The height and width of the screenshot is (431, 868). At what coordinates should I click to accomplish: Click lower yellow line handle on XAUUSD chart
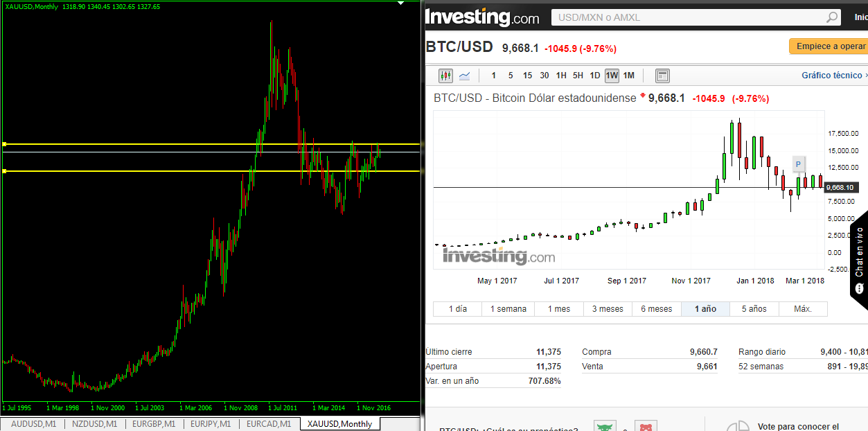(4, 170)
